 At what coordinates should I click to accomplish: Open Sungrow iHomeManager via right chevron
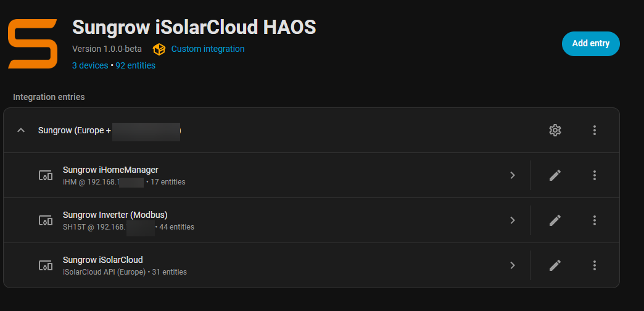tap(512, 175)
